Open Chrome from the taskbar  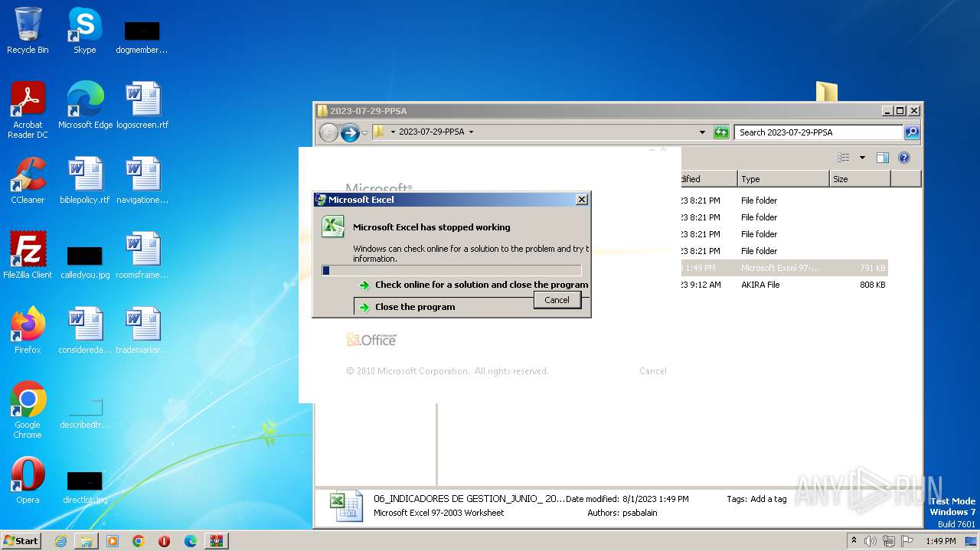pos(139,541)
